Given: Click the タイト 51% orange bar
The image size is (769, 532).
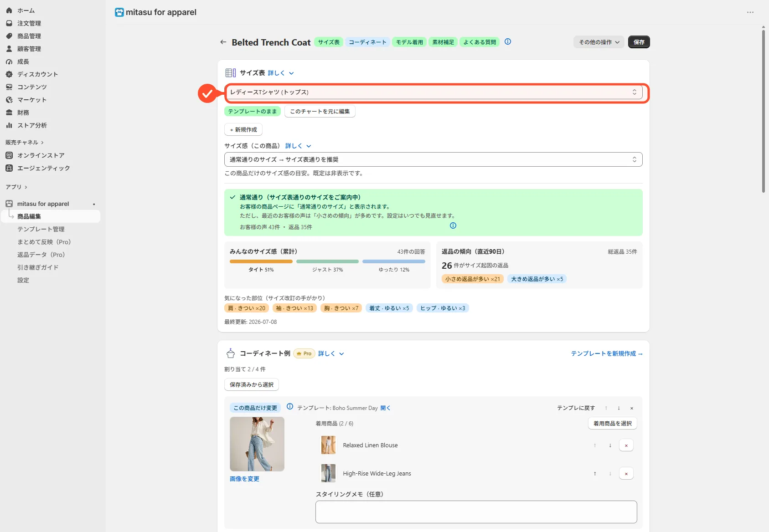Looking at the screenshot, I should [261, 261].
